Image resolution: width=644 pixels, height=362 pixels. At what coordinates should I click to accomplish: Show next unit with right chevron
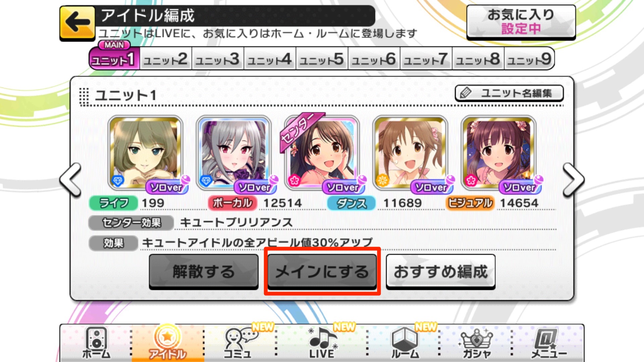[574, 179]
